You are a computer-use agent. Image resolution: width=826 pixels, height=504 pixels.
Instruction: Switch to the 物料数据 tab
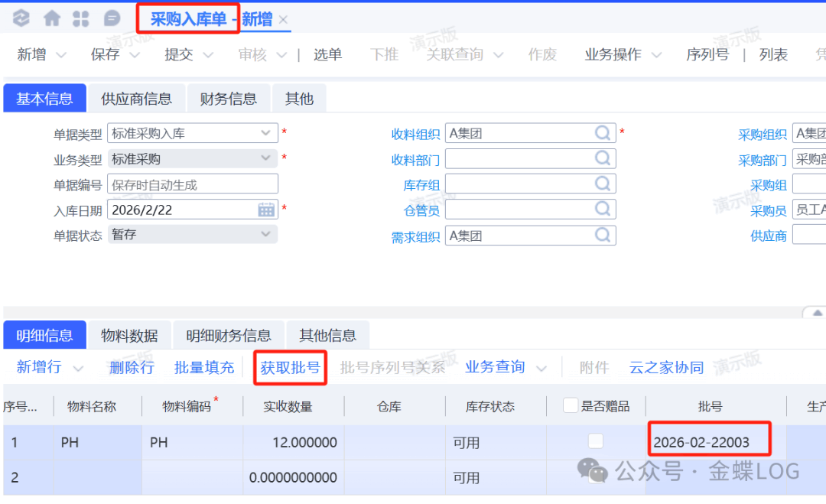tap(129, 336)
